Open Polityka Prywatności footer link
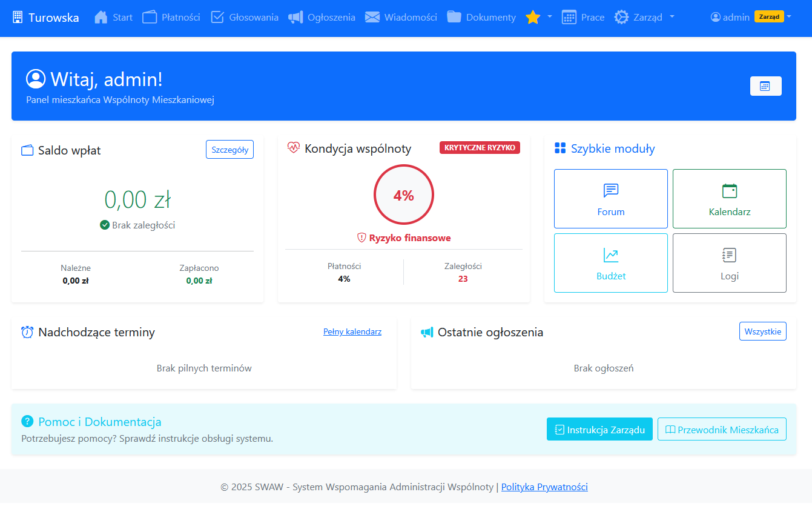 tap(544, 487)
